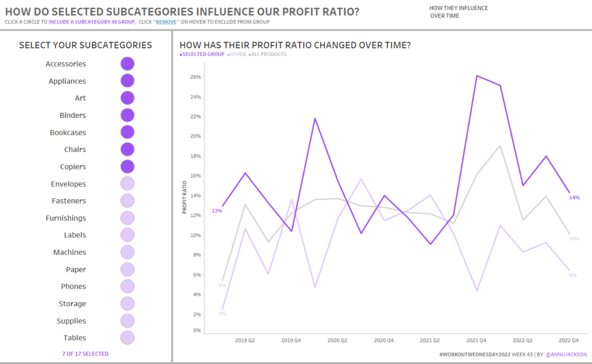Click the Selected Group legend item
The height and width of the screenshot is (364, 592).
pos(203,54)
